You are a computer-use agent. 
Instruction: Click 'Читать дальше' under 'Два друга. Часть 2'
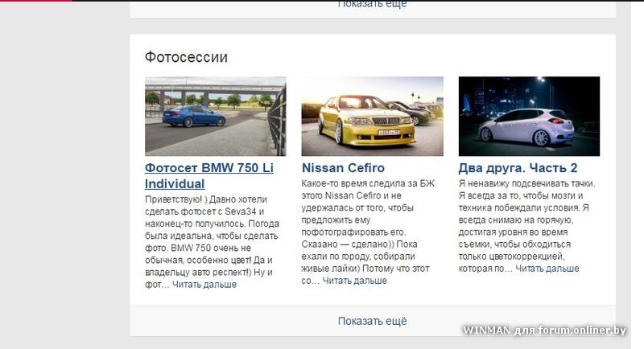tap(547, 269)
